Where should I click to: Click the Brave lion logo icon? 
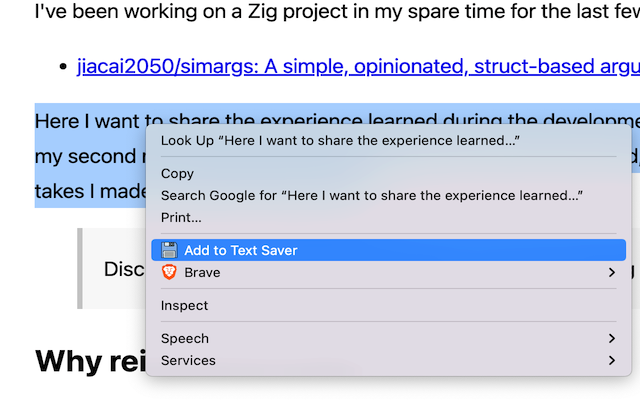point(169,272)
